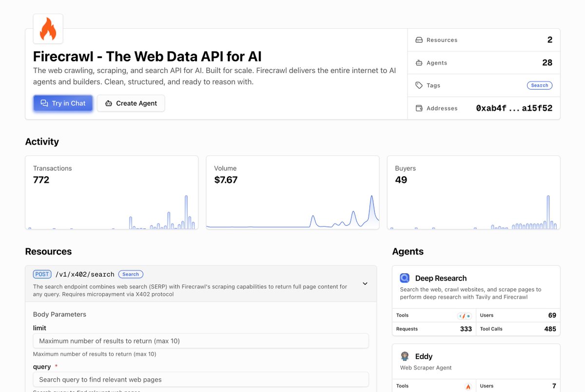Viewport: 585px width, 392px height.
Task: Click the Eddy Tools flame icon
Action: 468,386
